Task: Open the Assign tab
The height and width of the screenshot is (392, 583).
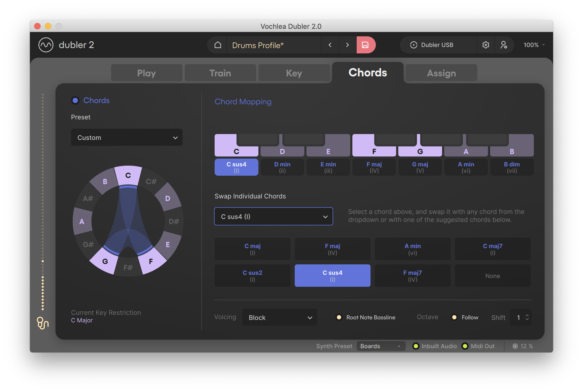Action: click(441, 73)
